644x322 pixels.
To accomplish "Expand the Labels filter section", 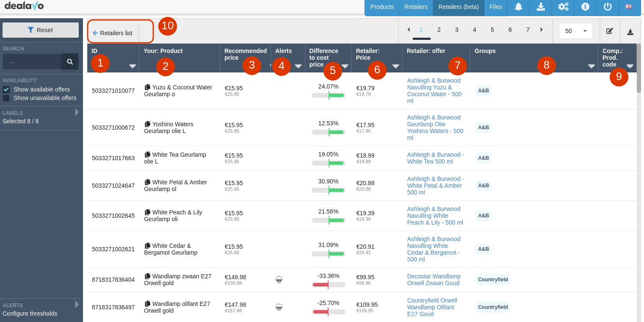I will [77, 112].
